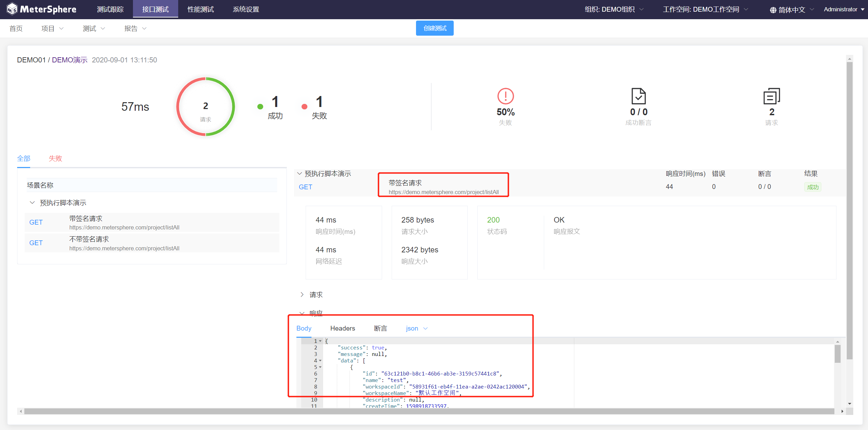Click the requests count stacked-pages icon

click(771, 96)
